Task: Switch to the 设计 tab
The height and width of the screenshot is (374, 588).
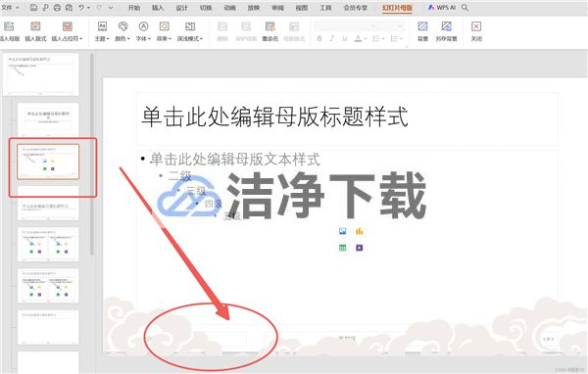Action: [182, 8]
